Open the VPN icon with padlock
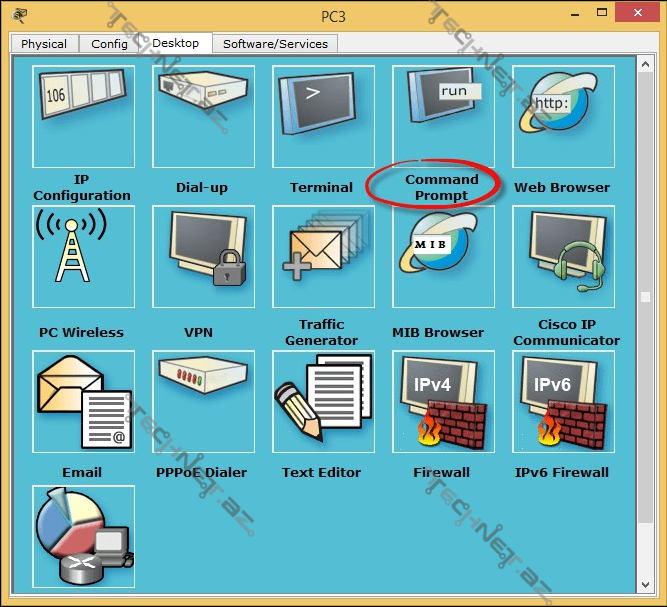Image resolution: width=667 pixels, height=607 pixels. click(x=202, y=256)
